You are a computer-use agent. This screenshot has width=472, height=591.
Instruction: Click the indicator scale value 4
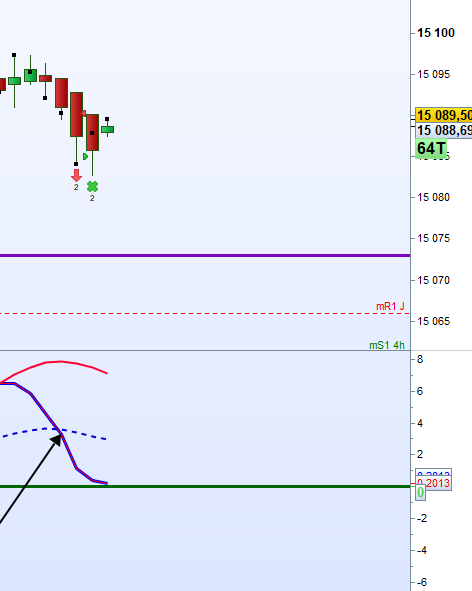click(420, 423)
